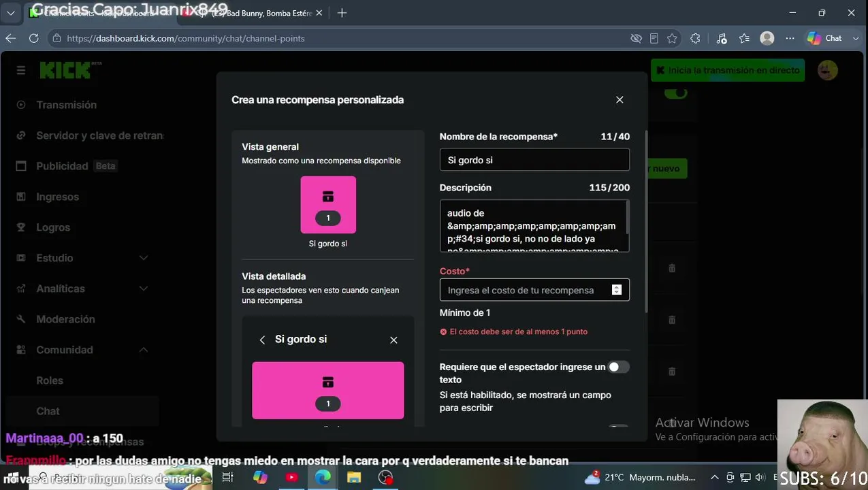Click the Moderación wrench icon
Screen dimensions: 868x490
coord(21,319)
